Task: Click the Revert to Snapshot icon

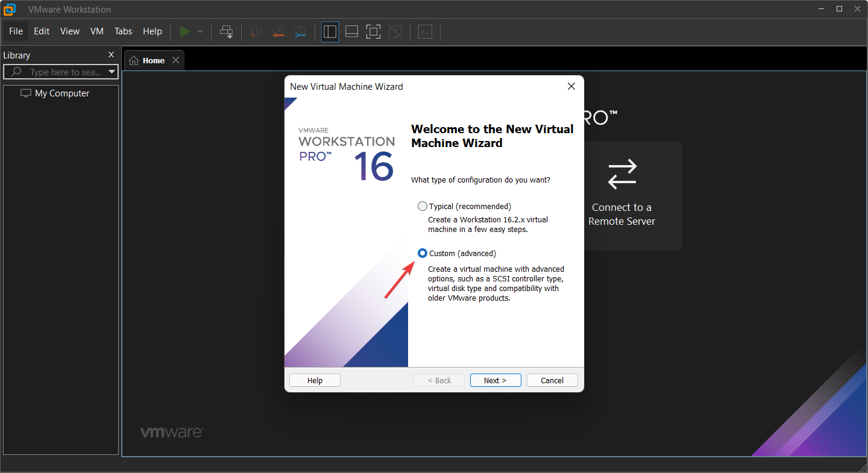Action: coord(278,32)
